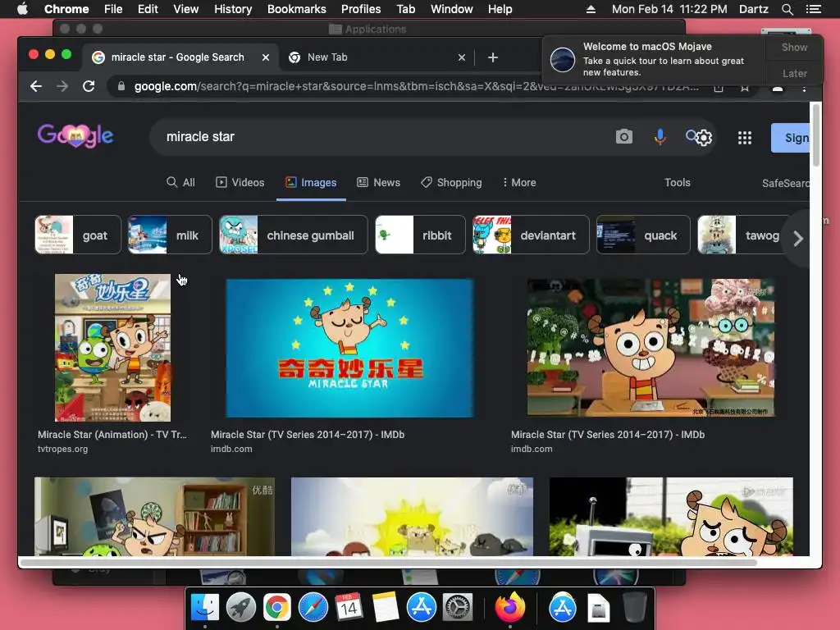Filter by the milk chip

170,235
